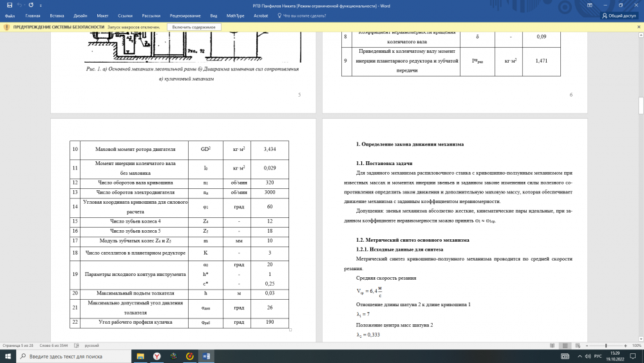Open the Ribbon Display Options icon
The height and width of the screenshot is (363, 644).
coord(590,5)
